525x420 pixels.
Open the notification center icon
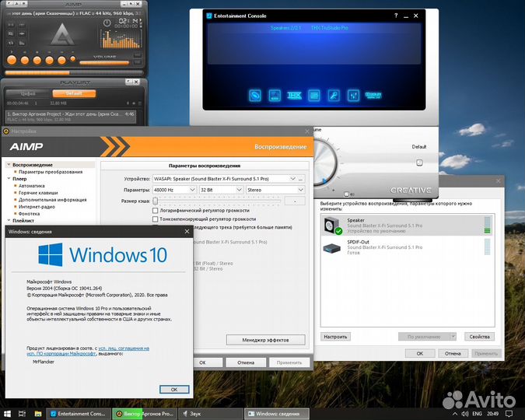pyautogui.click(x=509, y=414)
